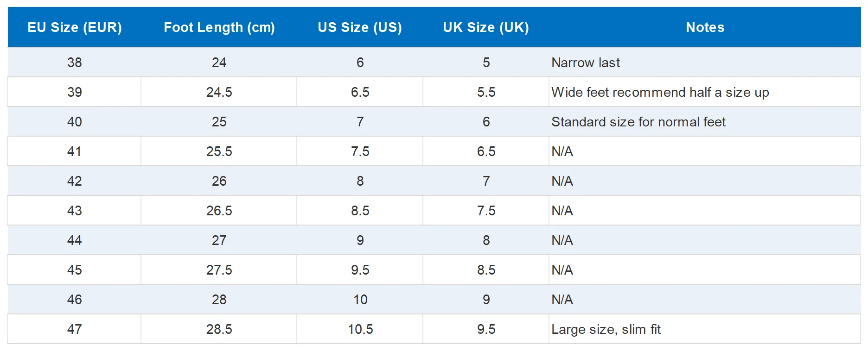Select the foot length 24.5 cell
This screenshot has width=868, height=351.
click(x=219, y=92)
